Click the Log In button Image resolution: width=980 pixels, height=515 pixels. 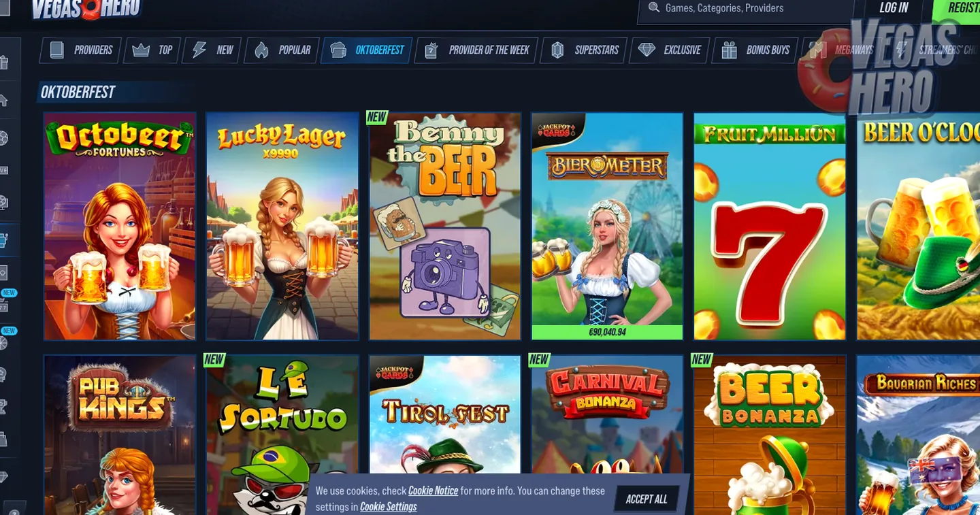click(894, 8)
